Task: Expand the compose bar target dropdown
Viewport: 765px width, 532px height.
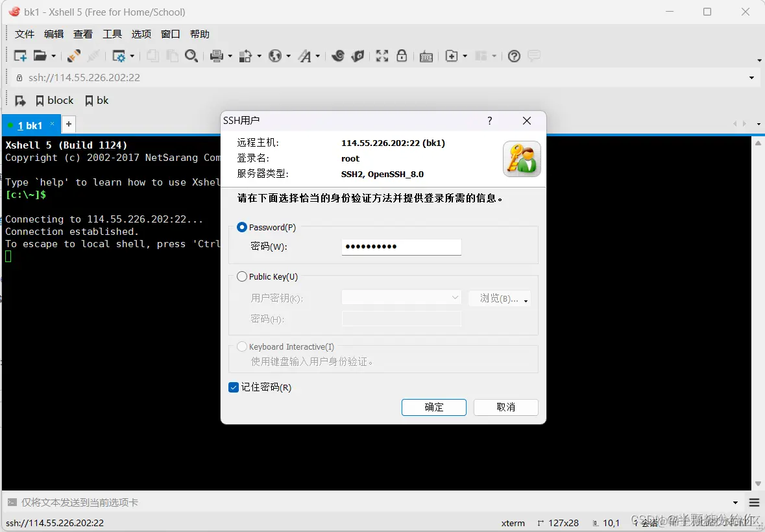Action: [x=735, y=503]
